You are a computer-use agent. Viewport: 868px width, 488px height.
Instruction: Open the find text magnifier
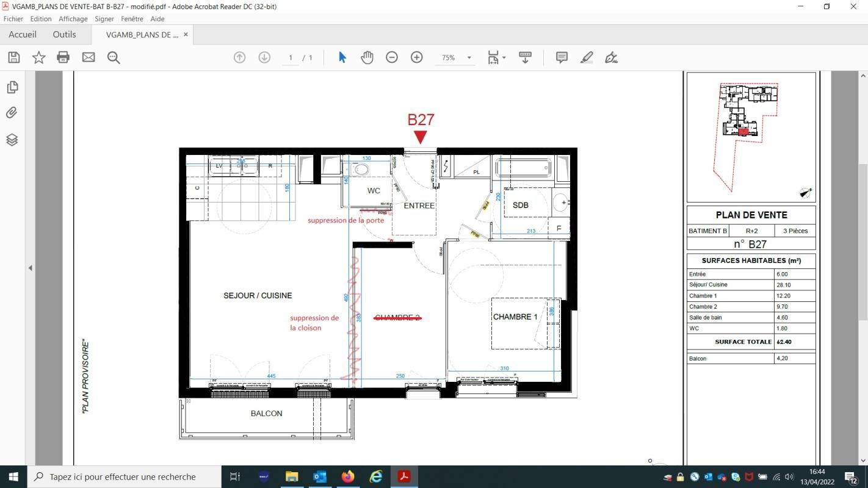pyautogui.click(x=114, y=57)
